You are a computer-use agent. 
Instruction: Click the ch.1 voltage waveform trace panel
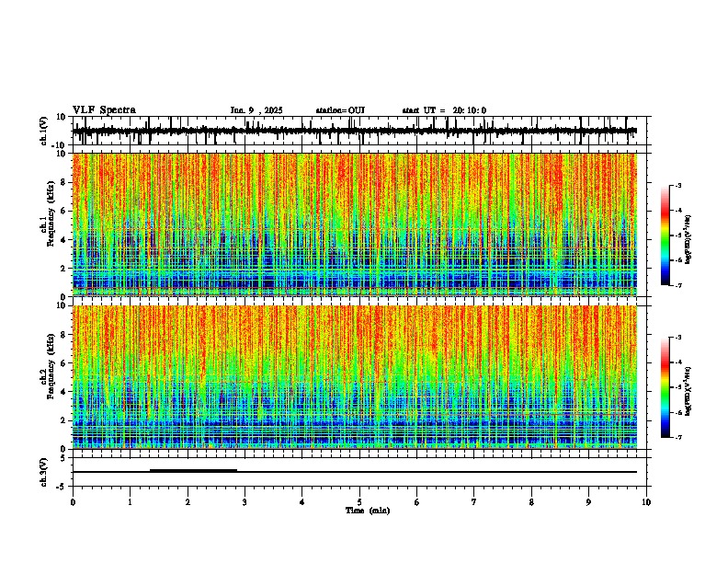361,131
